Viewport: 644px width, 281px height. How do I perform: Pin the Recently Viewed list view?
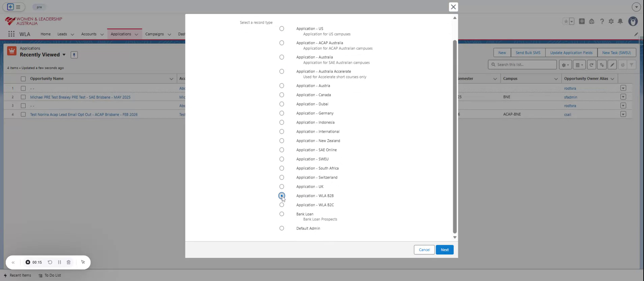coord(74,55)
